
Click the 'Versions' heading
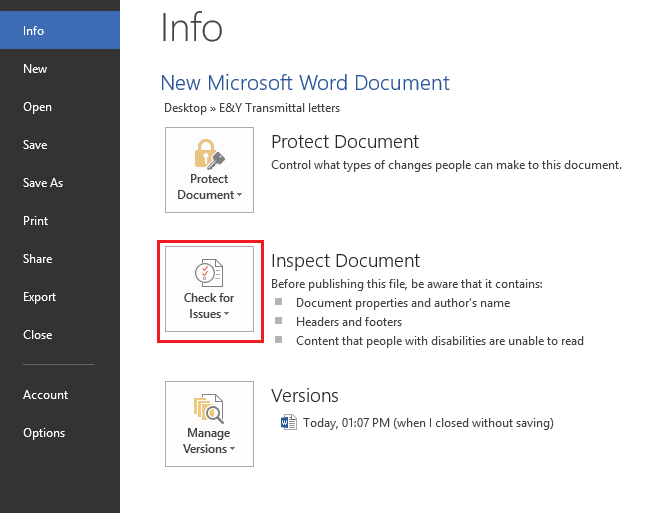click(305, 396)
